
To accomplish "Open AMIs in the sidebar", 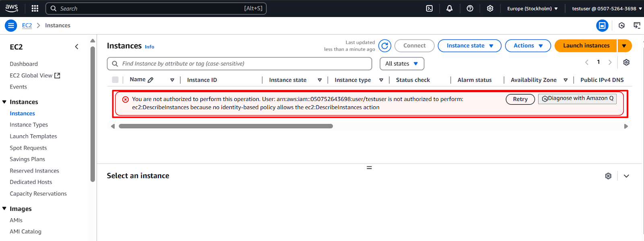I will (16, 220).
